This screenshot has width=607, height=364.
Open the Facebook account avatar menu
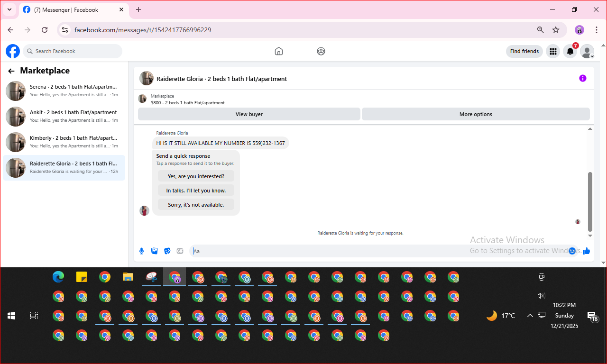(587, 51)
